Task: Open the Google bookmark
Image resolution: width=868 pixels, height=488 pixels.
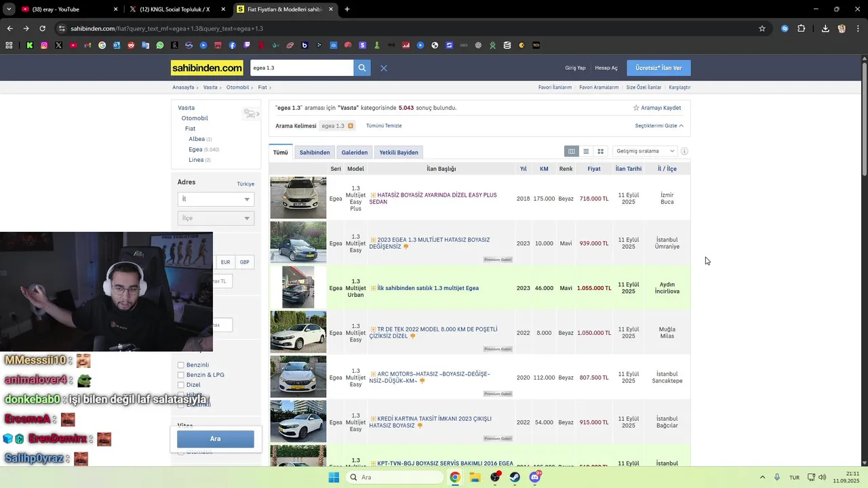Action: pos(102,45)
